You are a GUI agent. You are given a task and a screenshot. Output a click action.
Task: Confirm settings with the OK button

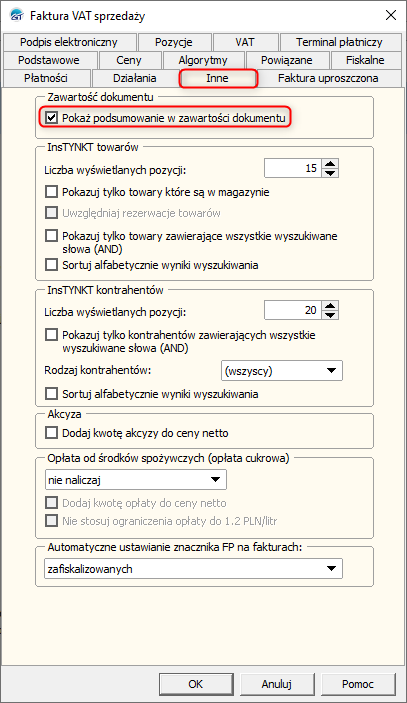click(195, 684)
